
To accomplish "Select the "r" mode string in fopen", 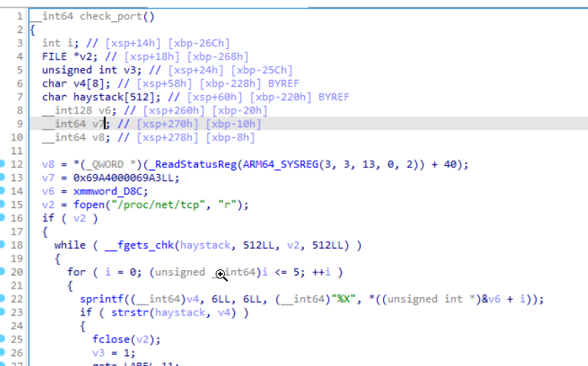I will point(227,205).
